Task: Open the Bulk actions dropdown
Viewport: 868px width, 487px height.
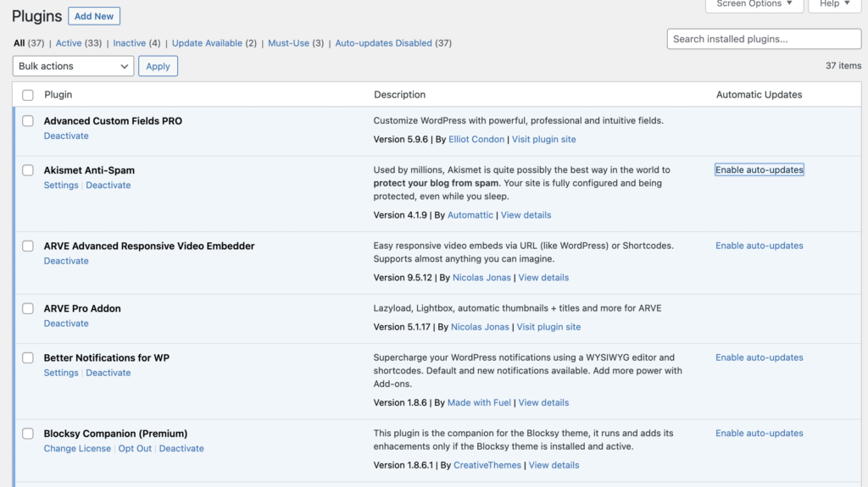Action: click(73, 66)
